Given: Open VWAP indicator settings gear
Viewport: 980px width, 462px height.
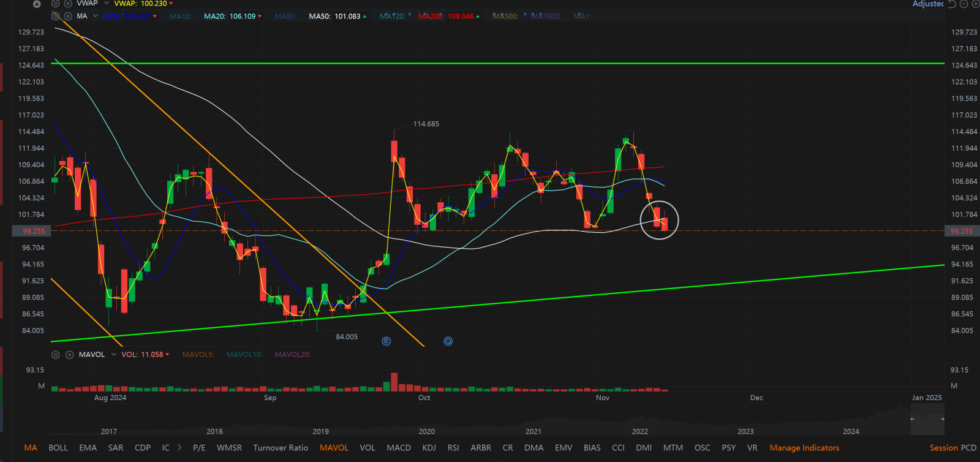Looking at the screenshot, I should (x=56, y=3).
